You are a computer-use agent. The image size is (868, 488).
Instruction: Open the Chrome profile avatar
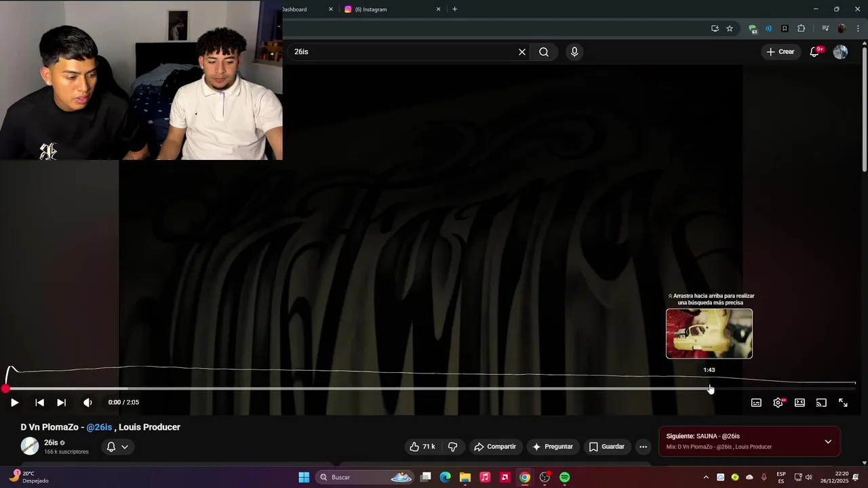tap(842, 28)
